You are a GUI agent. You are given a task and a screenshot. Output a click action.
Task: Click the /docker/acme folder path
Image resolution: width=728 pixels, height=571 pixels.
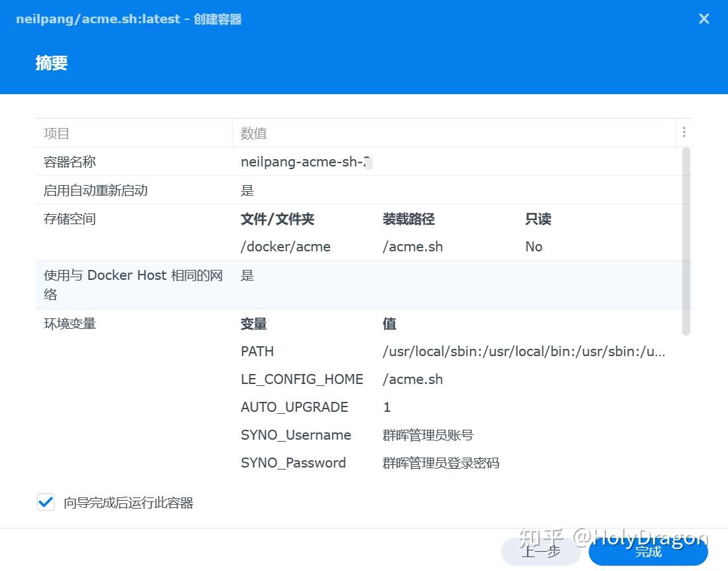click(x=285, y=246)
